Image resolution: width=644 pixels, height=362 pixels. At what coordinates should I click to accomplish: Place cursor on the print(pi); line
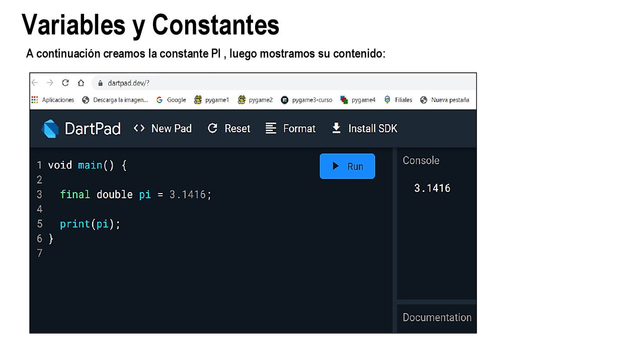pyautogui.click(x=90, y=224)
